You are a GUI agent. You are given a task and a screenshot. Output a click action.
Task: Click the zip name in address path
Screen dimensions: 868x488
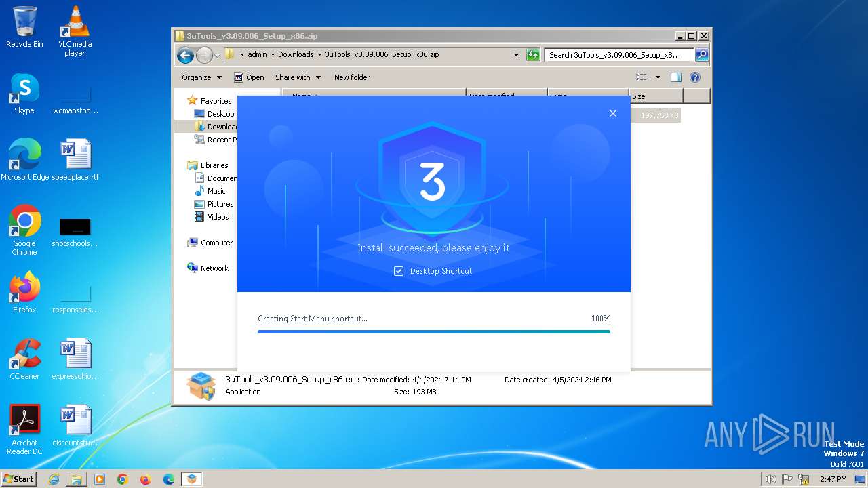click(x=382, y=54)
